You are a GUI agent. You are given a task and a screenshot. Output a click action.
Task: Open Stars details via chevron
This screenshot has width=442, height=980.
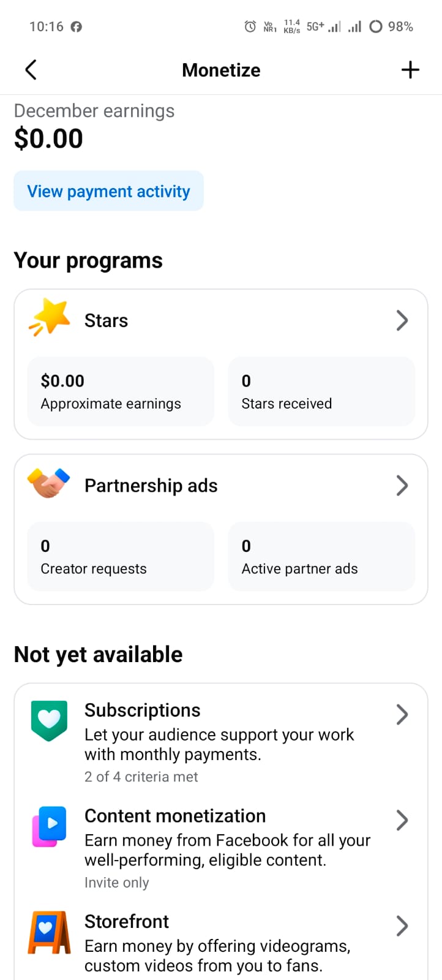(x=402, y=320)
